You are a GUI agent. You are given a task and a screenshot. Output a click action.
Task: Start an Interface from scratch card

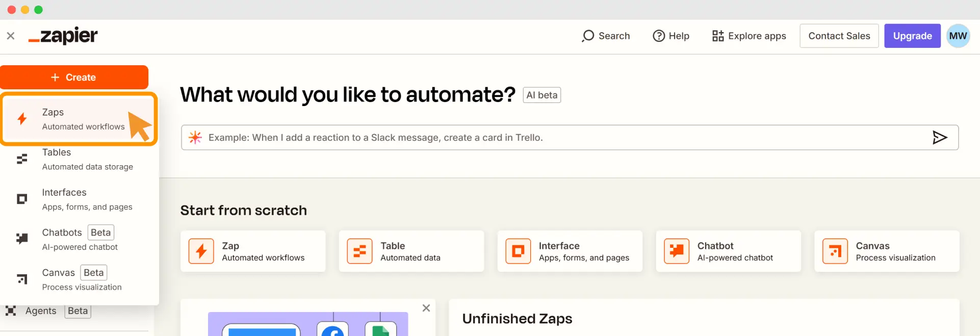[x=570, y=251]
